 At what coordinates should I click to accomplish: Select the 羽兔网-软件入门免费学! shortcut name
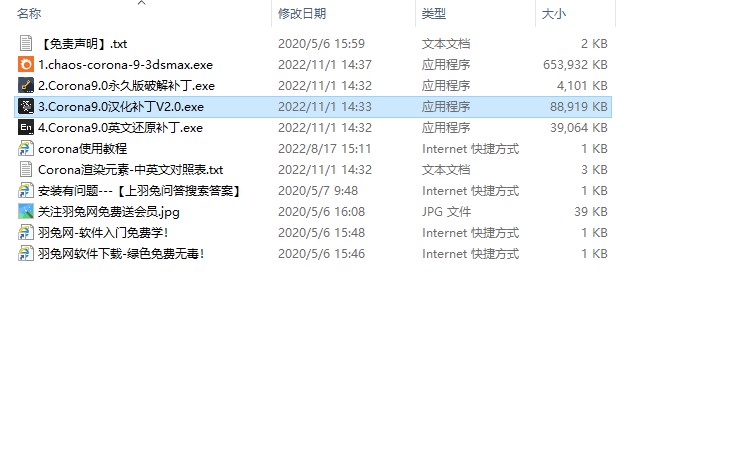click(x=104, y=233)
